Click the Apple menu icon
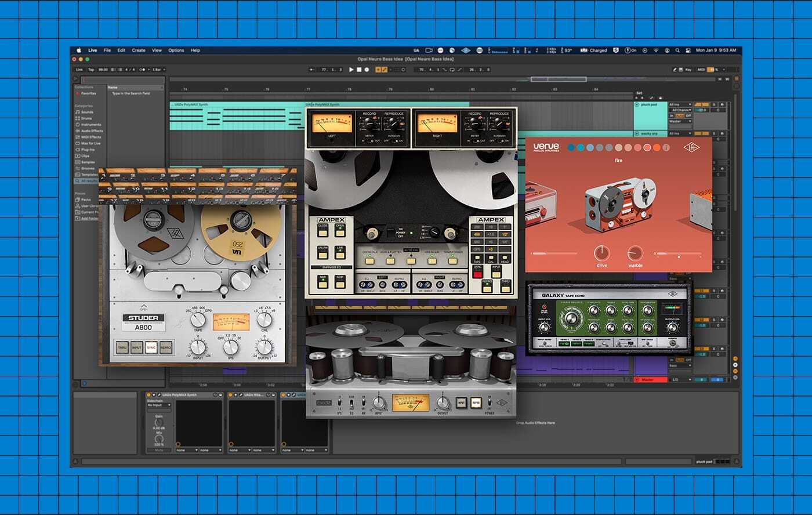Viewport: 812px width, 515px height. tap(79, 50)
